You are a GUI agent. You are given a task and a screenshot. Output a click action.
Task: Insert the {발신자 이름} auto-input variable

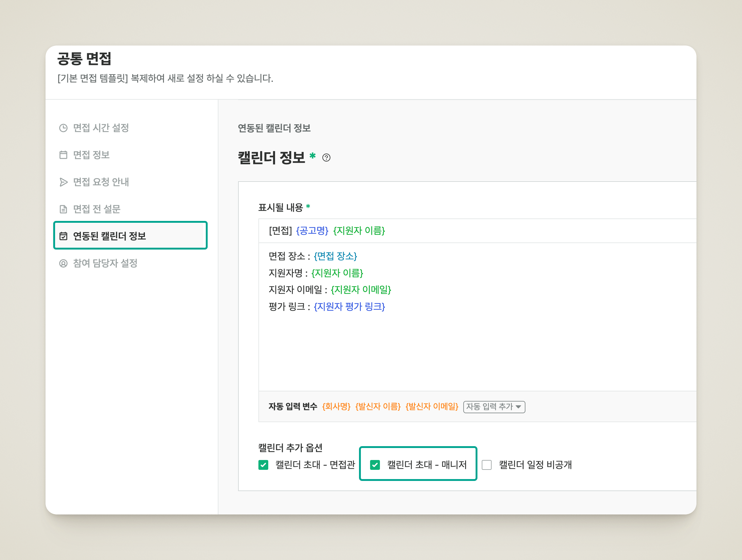point(378,407)
